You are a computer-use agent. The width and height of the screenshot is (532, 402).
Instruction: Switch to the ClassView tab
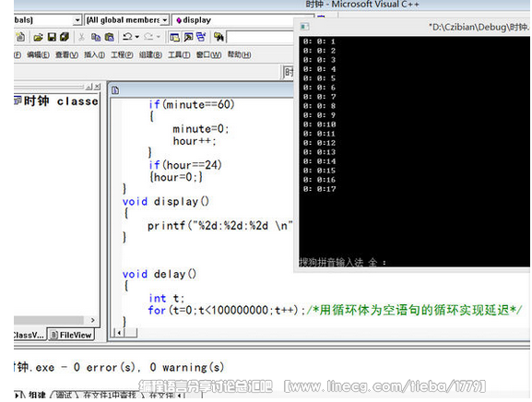tap(30, 336)
